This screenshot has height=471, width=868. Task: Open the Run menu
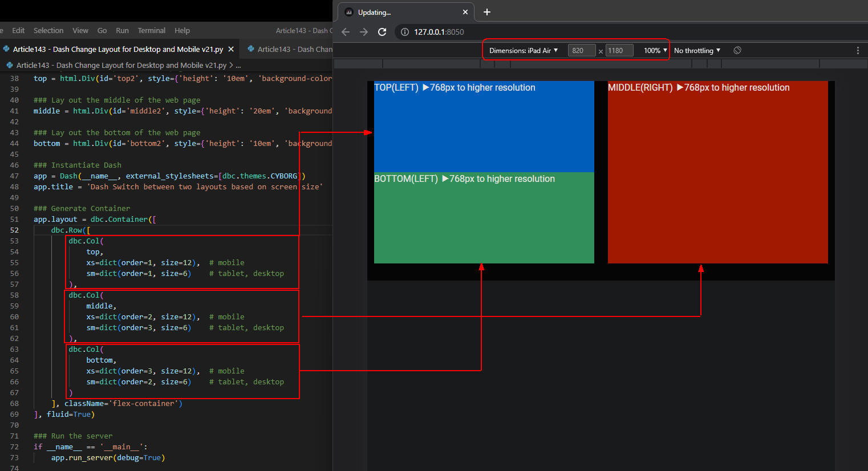122,30
